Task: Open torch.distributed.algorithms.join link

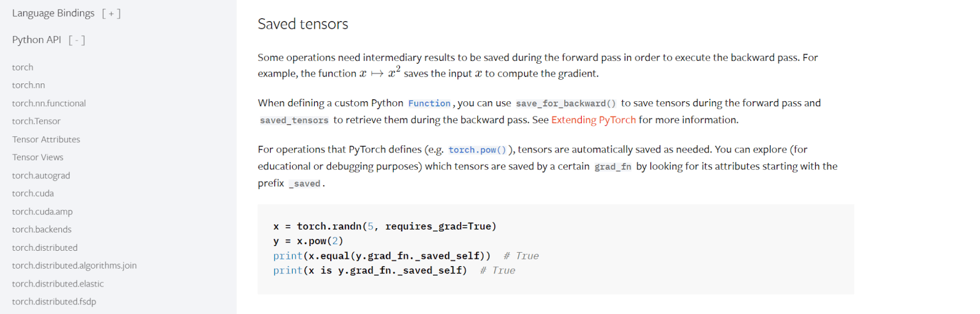Action: (x=74, y=266)
